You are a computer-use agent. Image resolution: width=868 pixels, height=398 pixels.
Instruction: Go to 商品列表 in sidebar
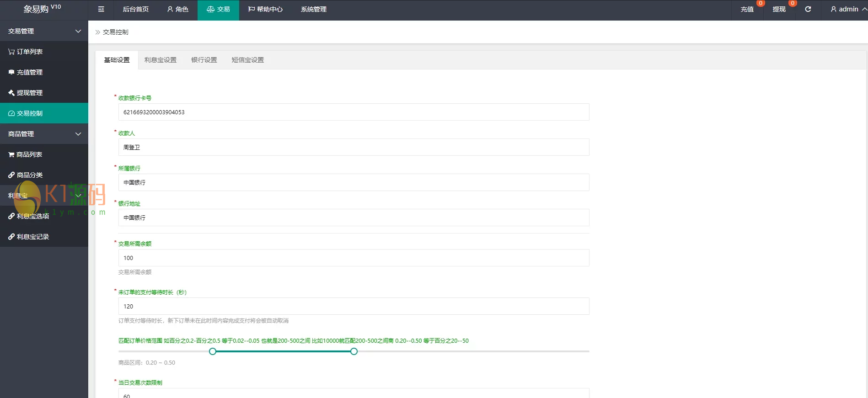point(44,154)
